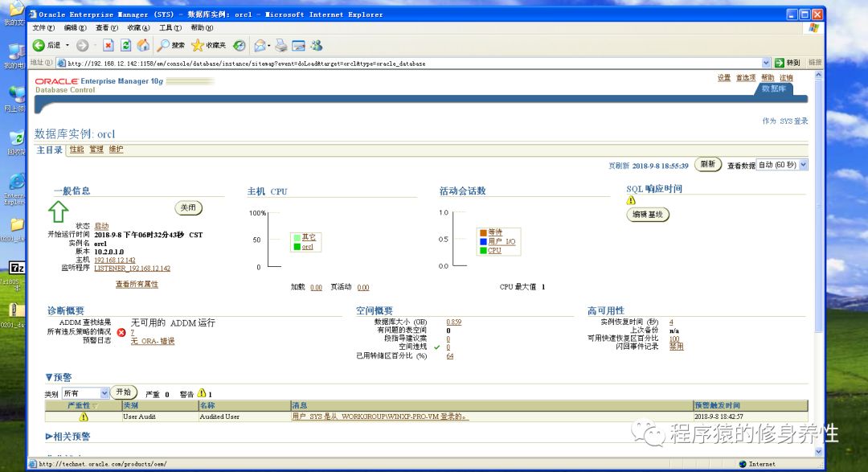This screenshot has height=472, width=868.
Task: Click the 设置 link at top right
Action: 724,77
